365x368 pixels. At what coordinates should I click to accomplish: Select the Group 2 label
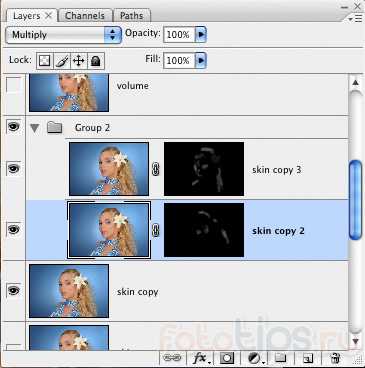[92, 128]
